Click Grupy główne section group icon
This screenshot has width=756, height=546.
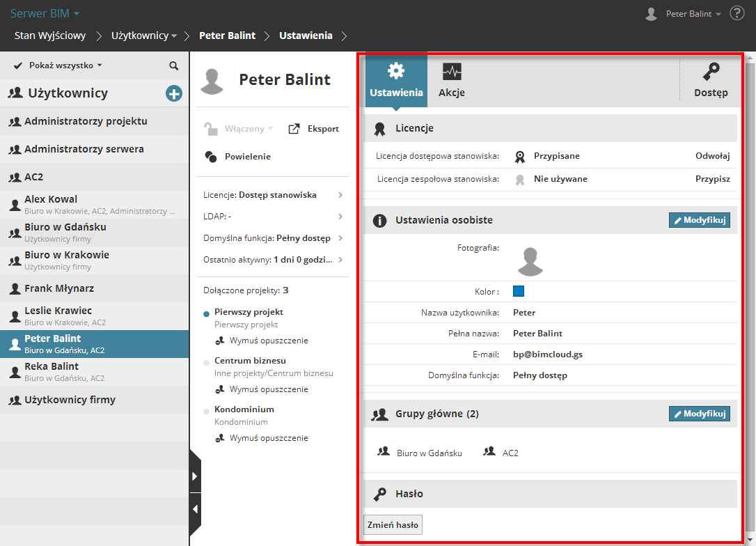[379, 414]
